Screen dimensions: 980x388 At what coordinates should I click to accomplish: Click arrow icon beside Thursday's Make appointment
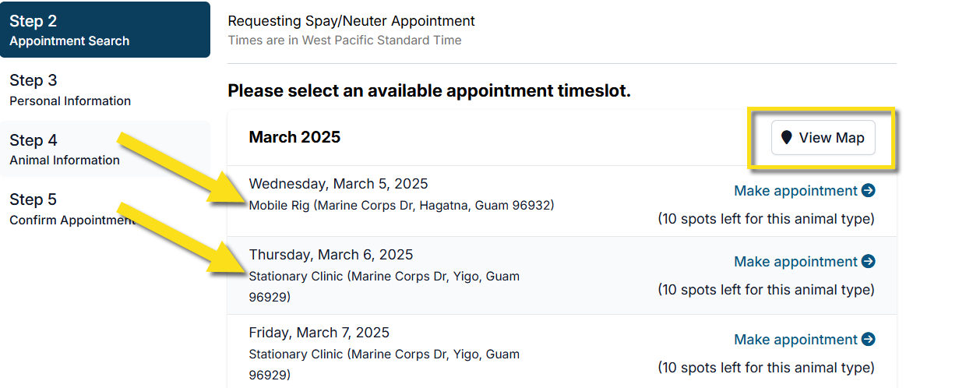pos(869,262)
